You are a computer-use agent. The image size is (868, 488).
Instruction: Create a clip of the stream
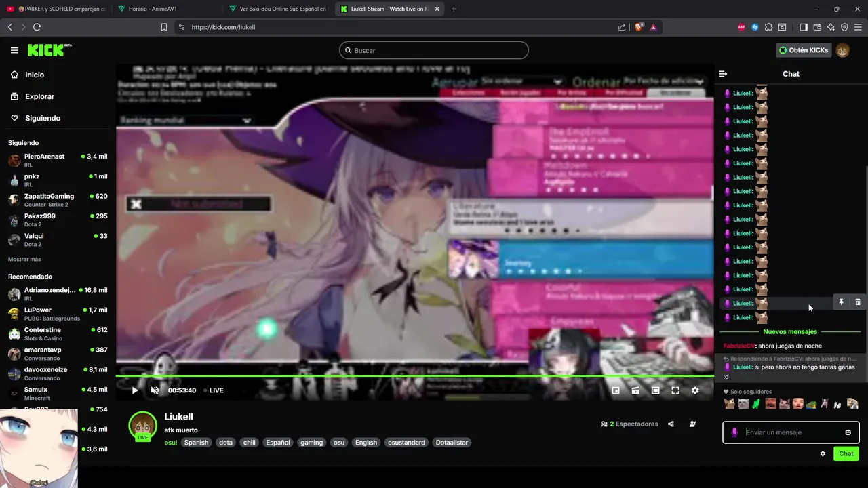pos(635,390)
